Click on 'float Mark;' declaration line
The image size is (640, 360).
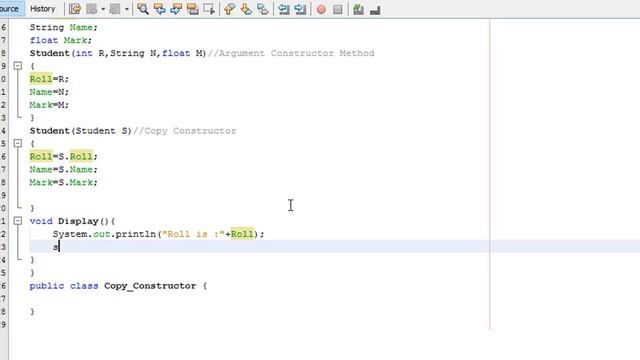coord(60,40)
